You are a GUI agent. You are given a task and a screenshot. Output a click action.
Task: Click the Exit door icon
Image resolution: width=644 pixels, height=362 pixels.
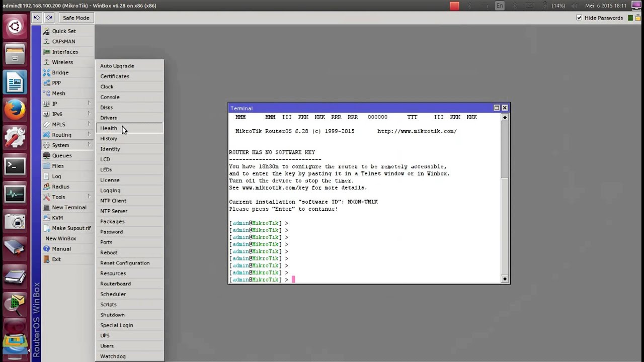coord(47,259)
